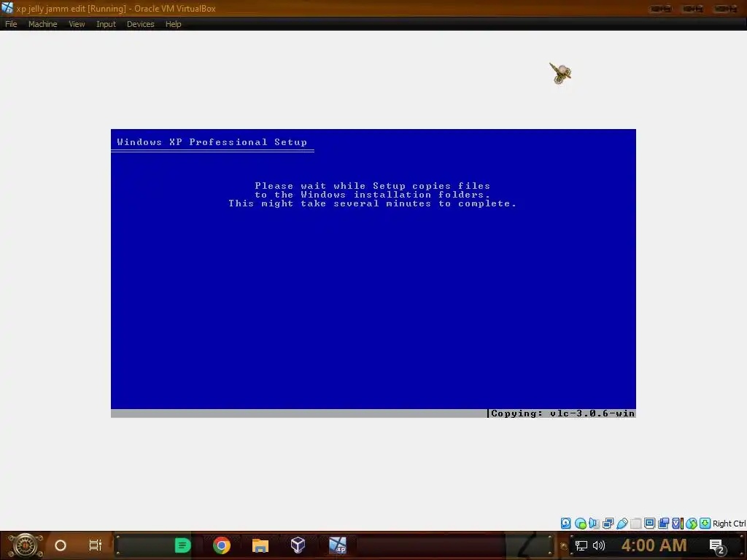This screenshot has height=560, width=747.
Task: Open the File menu
Action: pyautogui.click(x=11, y=24)
